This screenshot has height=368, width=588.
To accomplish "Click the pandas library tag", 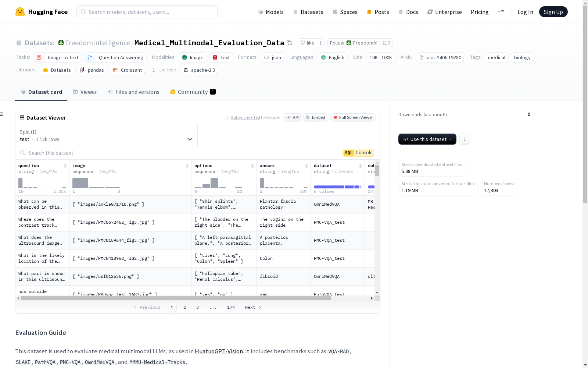I will (x=92, y=70).
